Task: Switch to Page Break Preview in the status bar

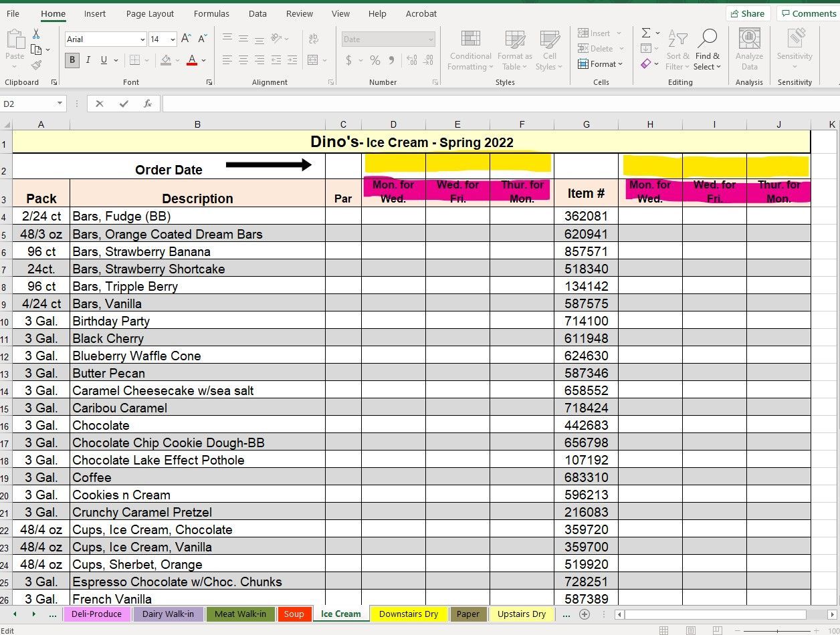Action: (x=717, y=630)
